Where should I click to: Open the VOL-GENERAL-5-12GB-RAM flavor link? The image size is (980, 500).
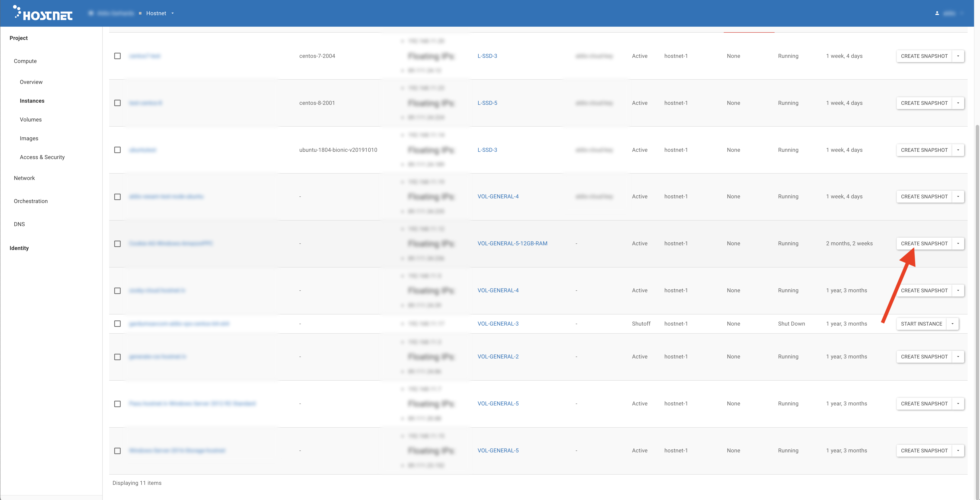pos(512,243)
